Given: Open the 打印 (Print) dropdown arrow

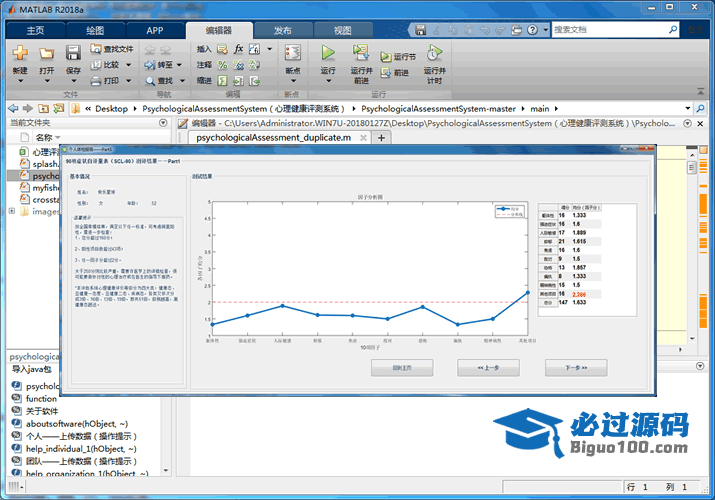Looking at the screenshot, I should click(126, 81).
